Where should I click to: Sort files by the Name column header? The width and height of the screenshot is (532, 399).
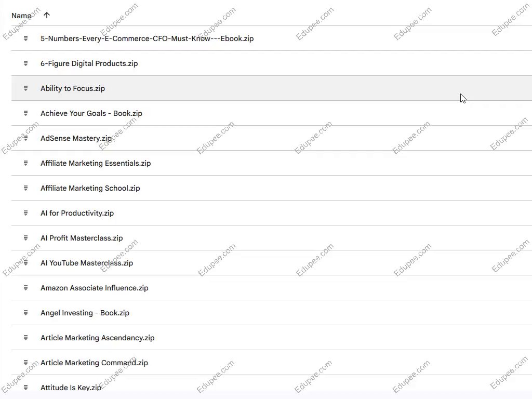[21, 16]
